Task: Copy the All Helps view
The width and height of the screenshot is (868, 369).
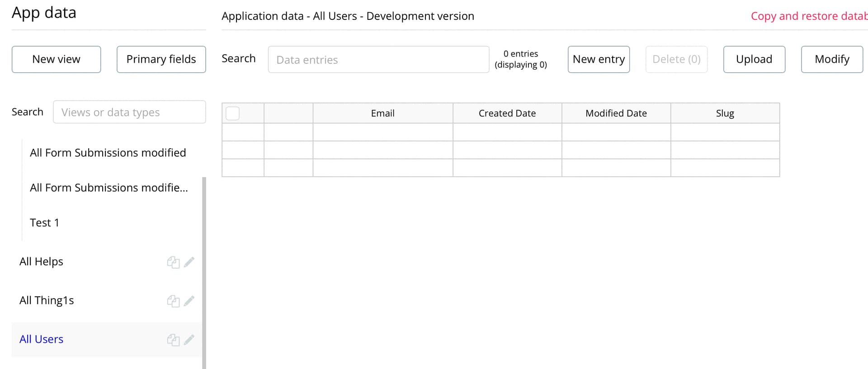Action: pos(173,262)
